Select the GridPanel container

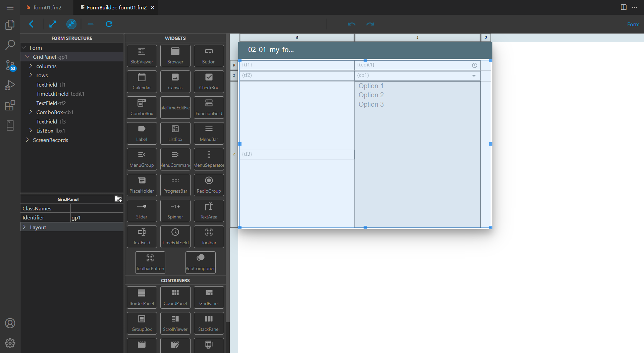click(x=209, y=297)
